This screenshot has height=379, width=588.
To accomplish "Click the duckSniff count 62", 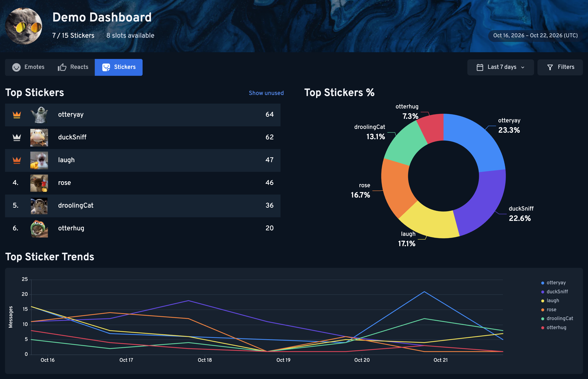I will (270, 137).
